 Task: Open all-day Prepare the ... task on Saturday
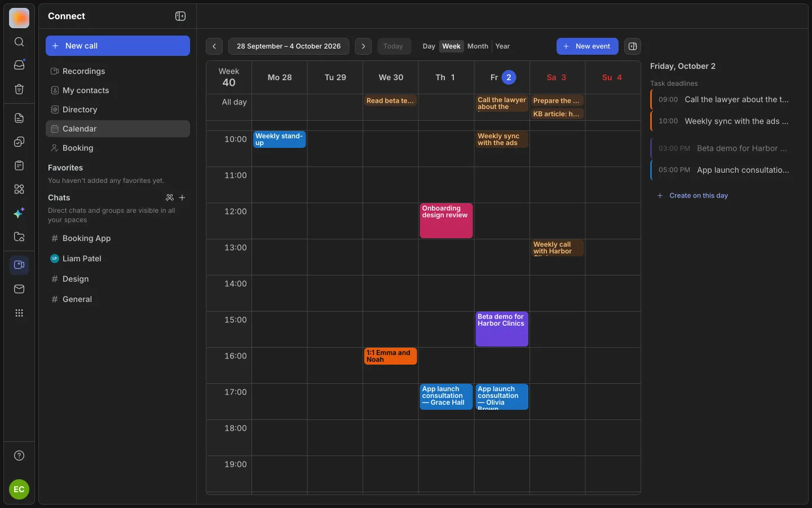[557, 100]
